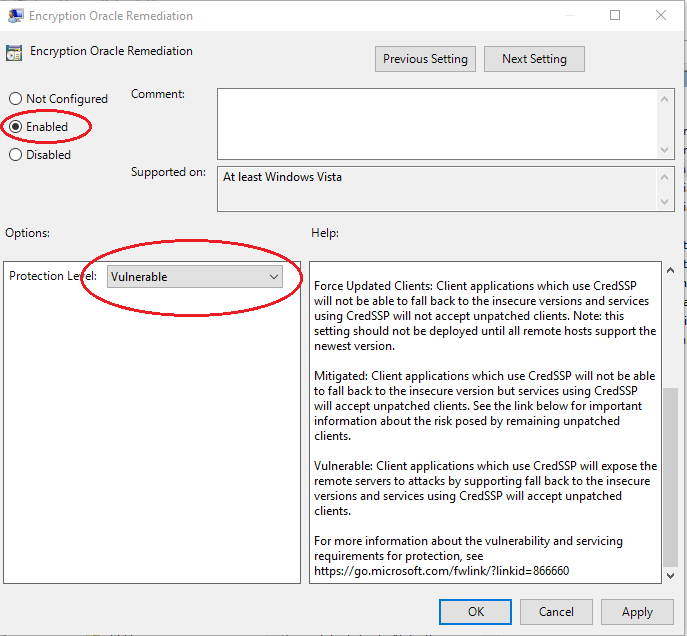687x636 pixels.
Task: Go to the Previous Setting
Action: 425,59
